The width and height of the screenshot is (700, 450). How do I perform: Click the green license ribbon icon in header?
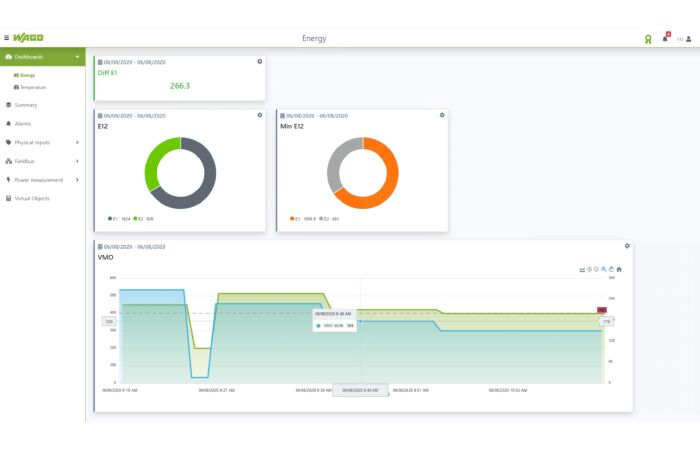(648, 39)
